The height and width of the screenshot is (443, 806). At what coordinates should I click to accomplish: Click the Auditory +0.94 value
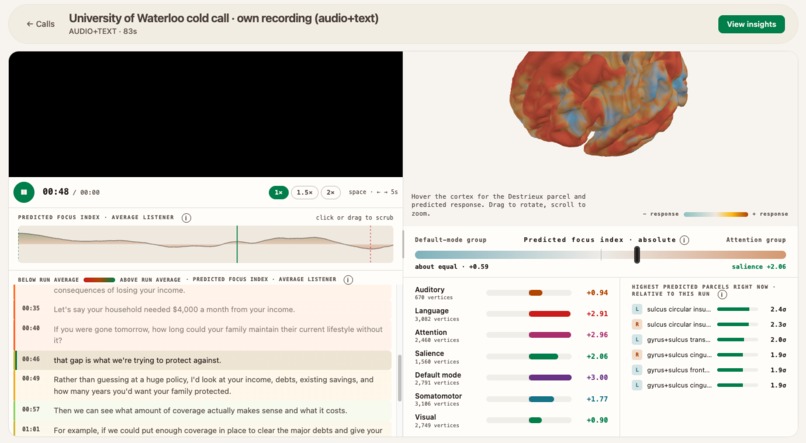click(597, 293)
